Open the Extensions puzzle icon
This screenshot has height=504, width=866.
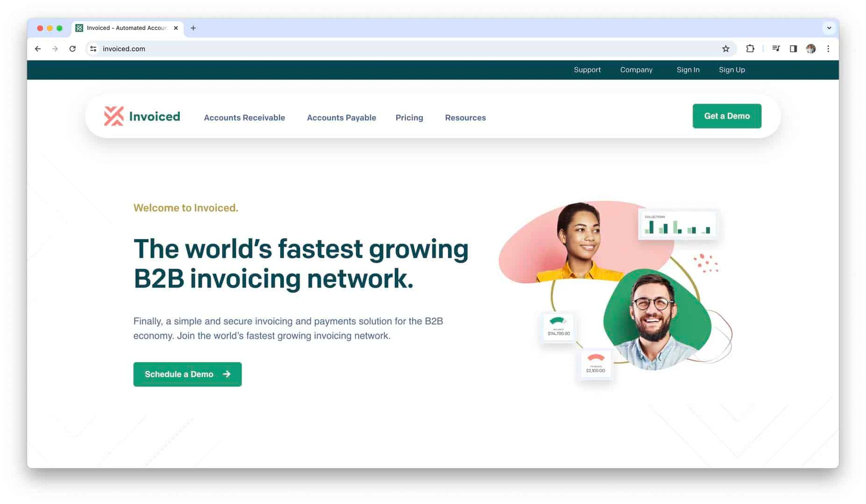(x=750, y=49)
